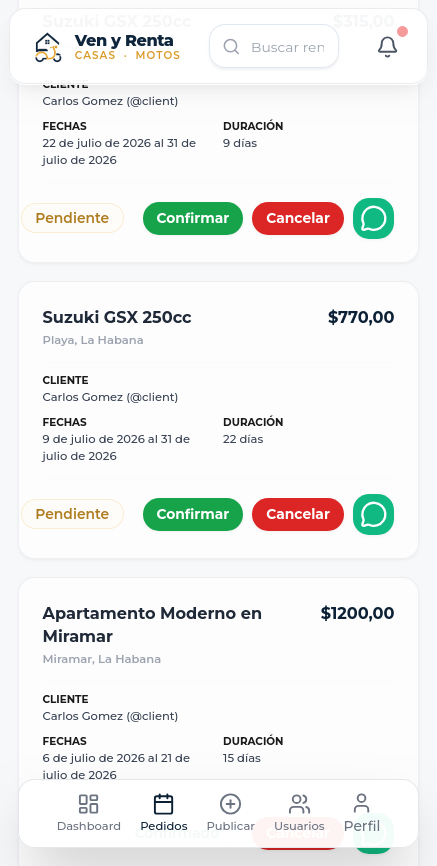Open WhatsApp chat for the 9 días order
This screenshot has height=866, width=437.
tap(373, 218)
